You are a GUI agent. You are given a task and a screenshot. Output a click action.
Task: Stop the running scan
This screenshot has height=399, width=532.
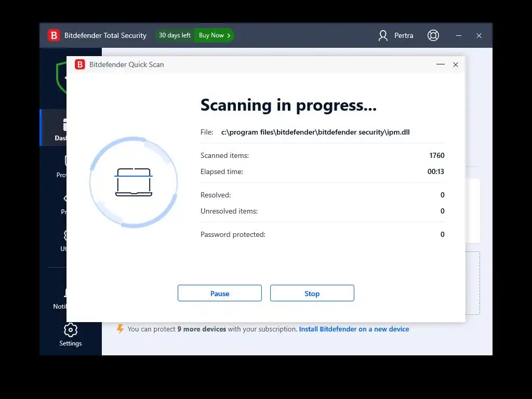point(312,293)
